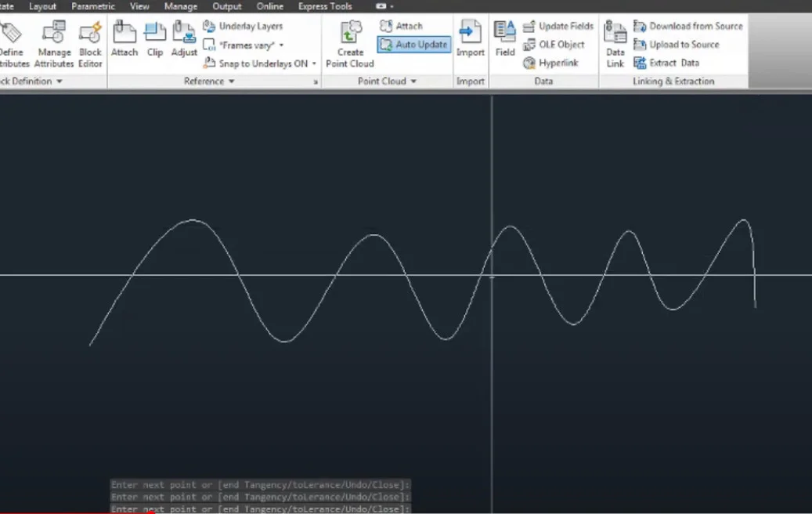This screenshot has width=812, height=514.
Task: Click Download from Source
Action: pos(688,26)
